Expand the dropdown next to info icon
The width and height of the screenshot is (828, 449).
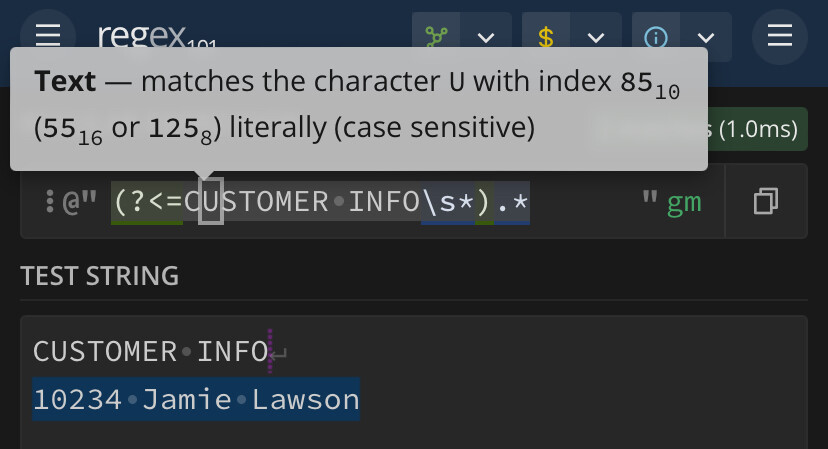tap(706, 37)
